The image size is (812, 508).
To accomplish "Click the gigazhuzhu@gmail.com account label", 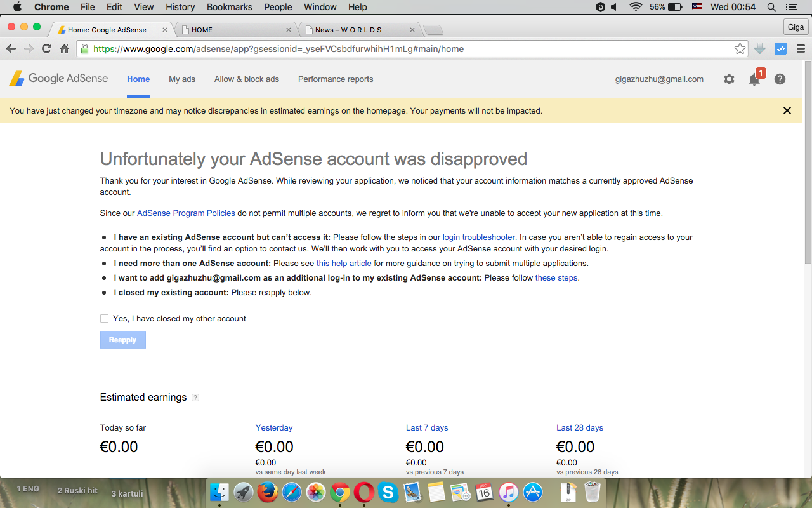I will [x=659, y=79].
